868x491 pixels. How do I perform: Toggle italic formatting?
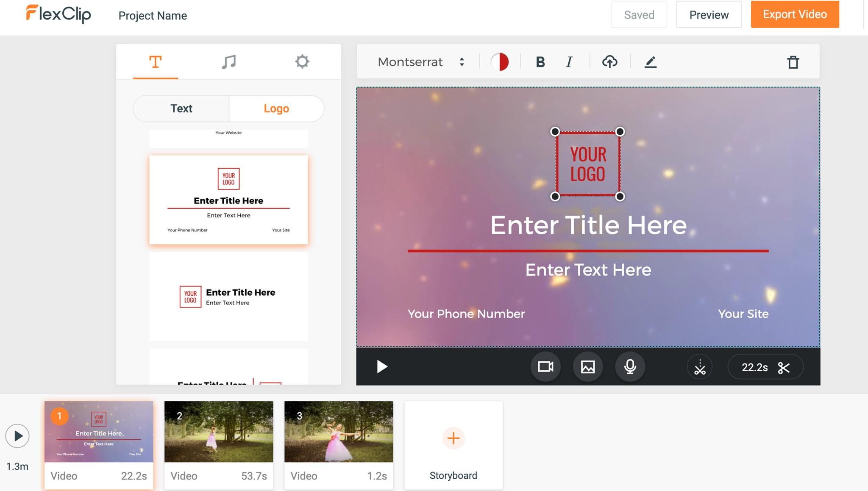(569, 62)
